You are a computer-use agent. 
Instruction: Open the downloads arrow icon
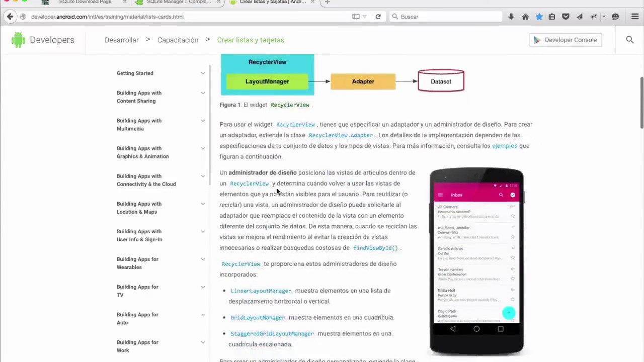tap(511, 17)
